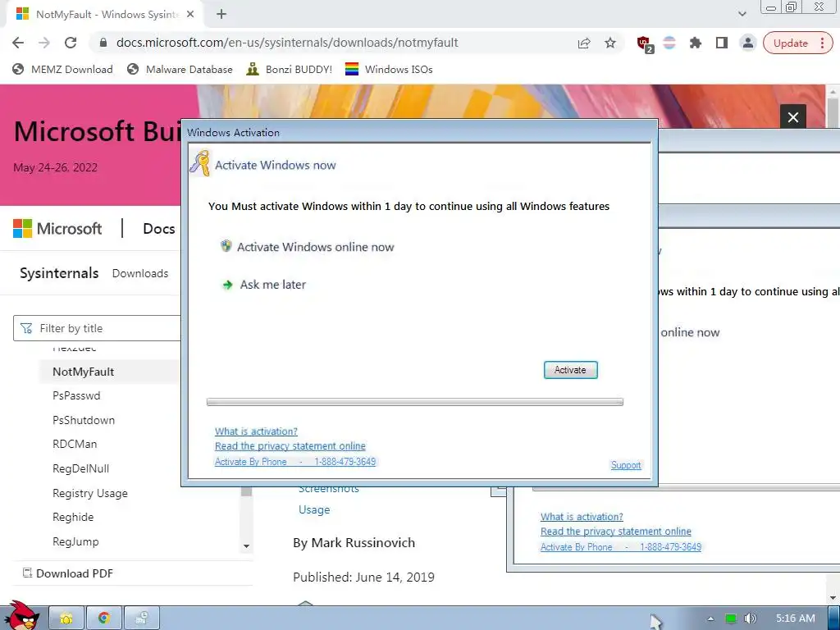840x630 pixels.
Task: Select the NotMyFault - Windows Sysinternals tab
Action: 105,15
